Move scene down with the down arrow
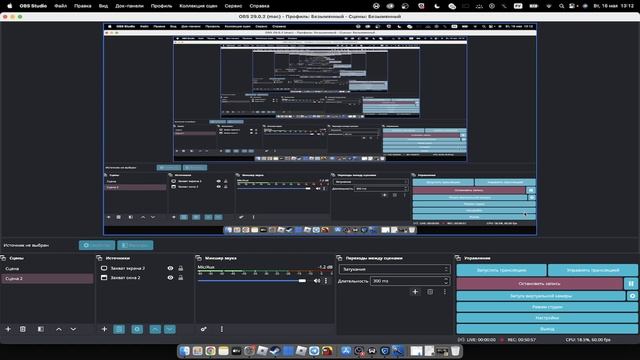The height and width of the screenshot is (360, 640). 73,329
